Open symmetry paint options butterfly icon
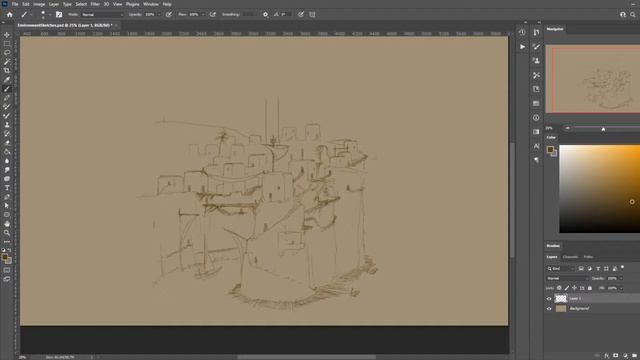The image size is (640, 360). point(312,14)
